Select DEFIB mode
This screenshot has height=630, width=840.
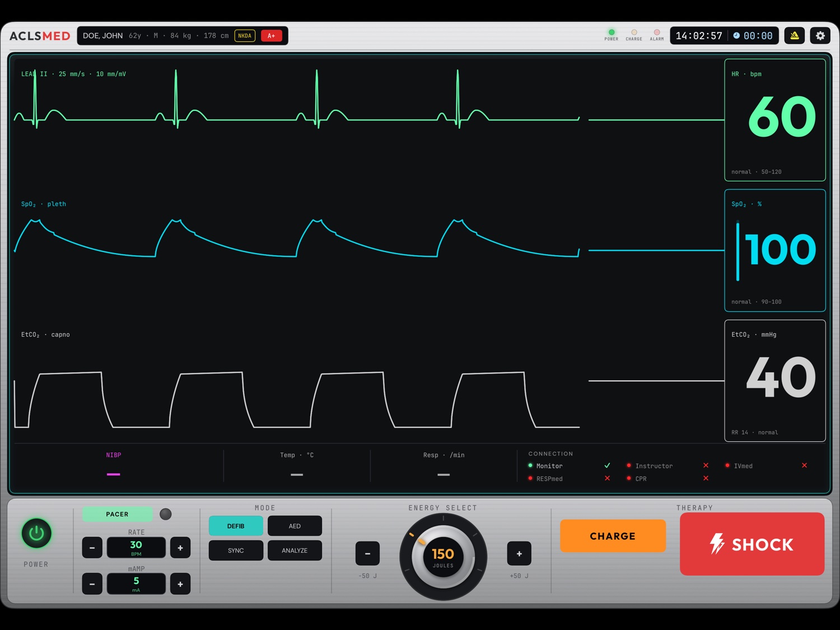click(236, 526)
